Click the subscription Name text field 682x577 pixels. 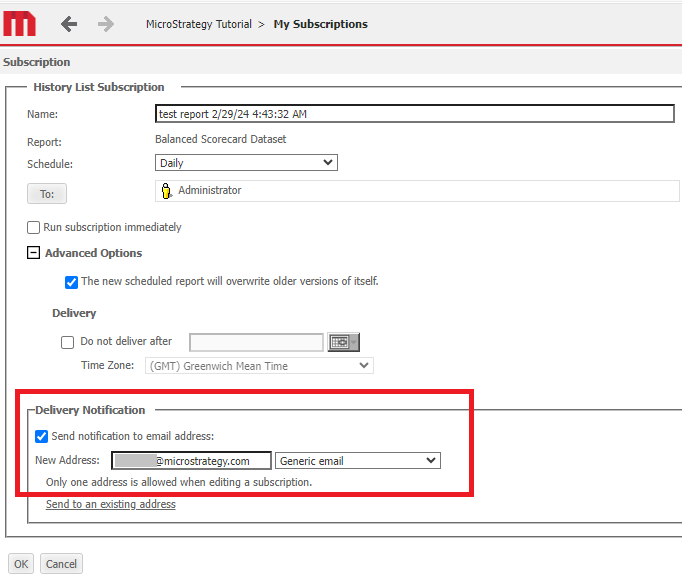pyautogui.click(x=415, y=113)
